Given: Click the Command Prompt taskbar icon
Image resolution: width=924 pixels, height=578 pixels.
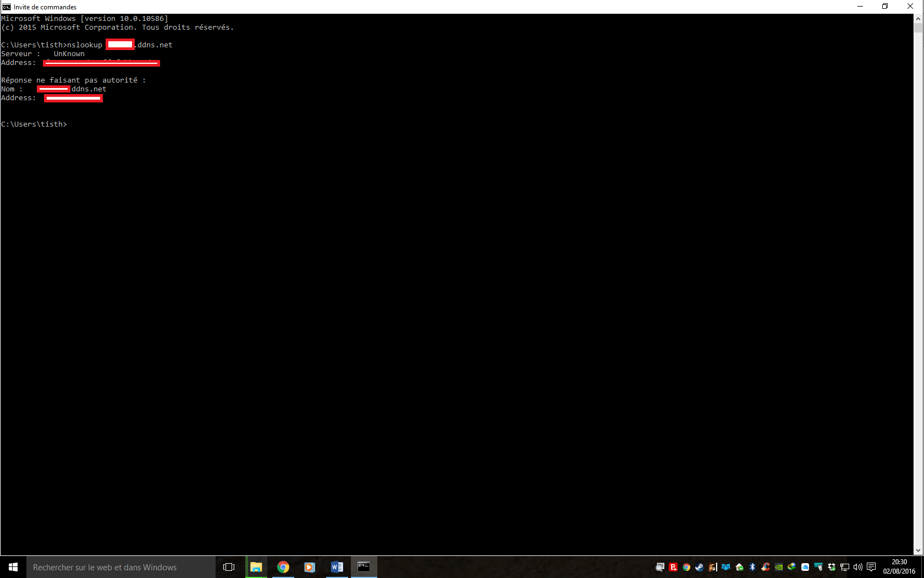Looking at the screenshot, I should pyautogui.click(x=364, y=567).
